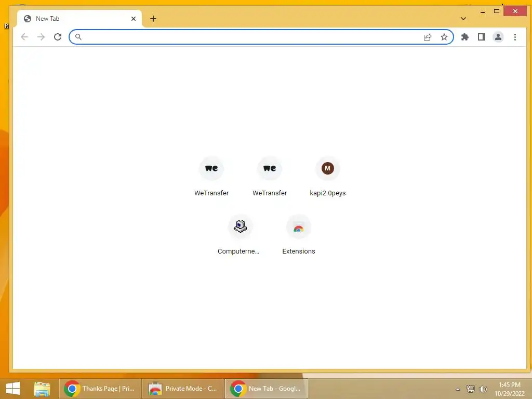Screen dimensions: 532x399
Task: Select the New Tab tab
Action: click(79, 19)
